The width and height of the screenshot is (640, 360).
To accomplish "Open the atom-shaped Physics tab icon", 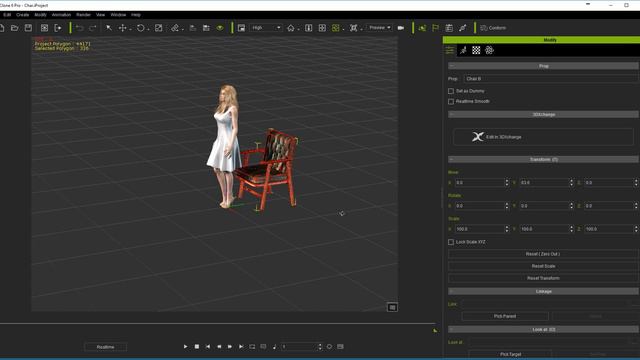I will click(489, 50).
